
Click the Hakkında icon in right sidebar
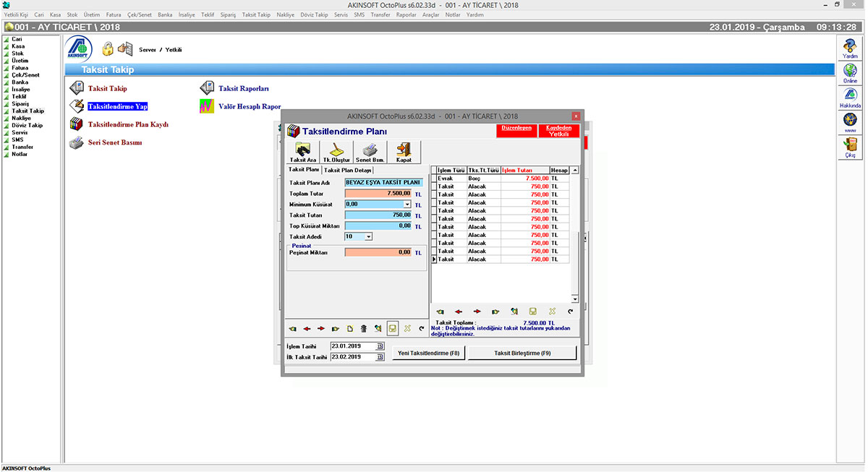click(850, 99)
